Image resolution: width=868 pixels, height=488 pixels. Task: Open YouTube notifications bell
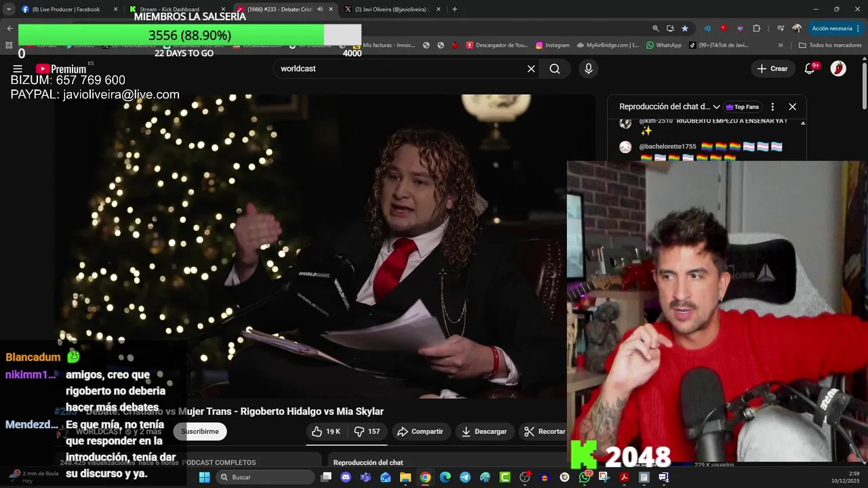coord(810,68)
